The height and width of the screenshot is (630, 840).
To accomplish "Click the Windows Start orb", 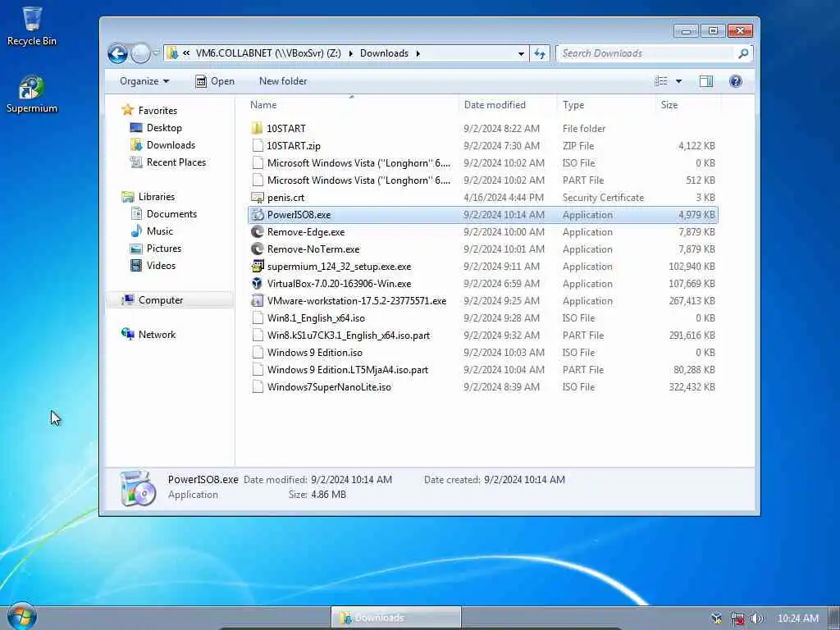I will point(22,617).
